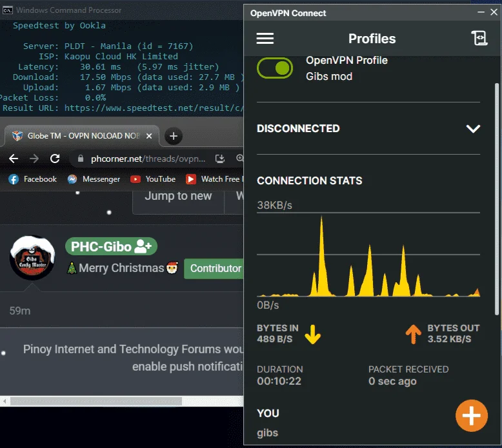The height and width of the screenshot is (448, 502).
Task: Click the gibs username under YOU
Action: [x=267, y=433]
